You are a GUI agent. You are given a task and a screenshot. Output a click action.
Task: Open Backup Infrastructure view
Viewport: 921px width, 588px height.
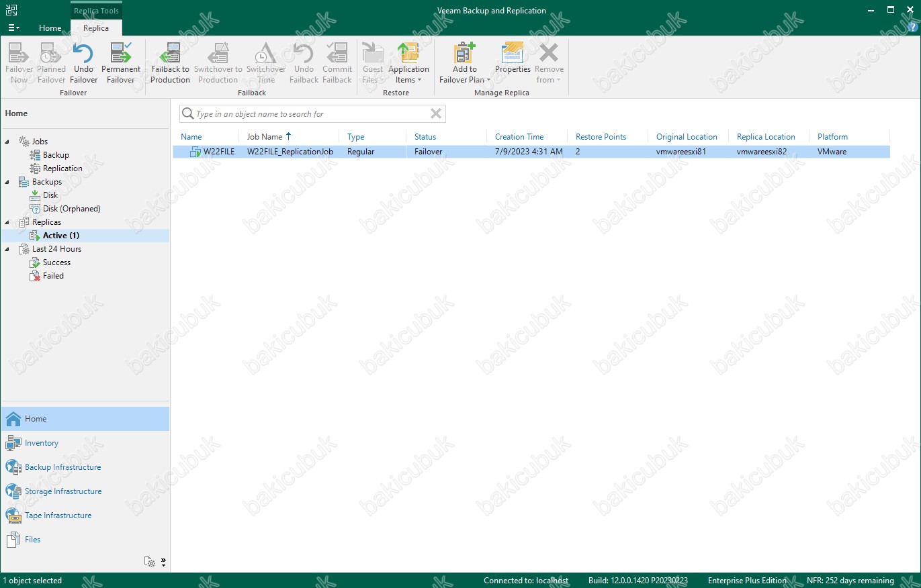tap(85, 467)
